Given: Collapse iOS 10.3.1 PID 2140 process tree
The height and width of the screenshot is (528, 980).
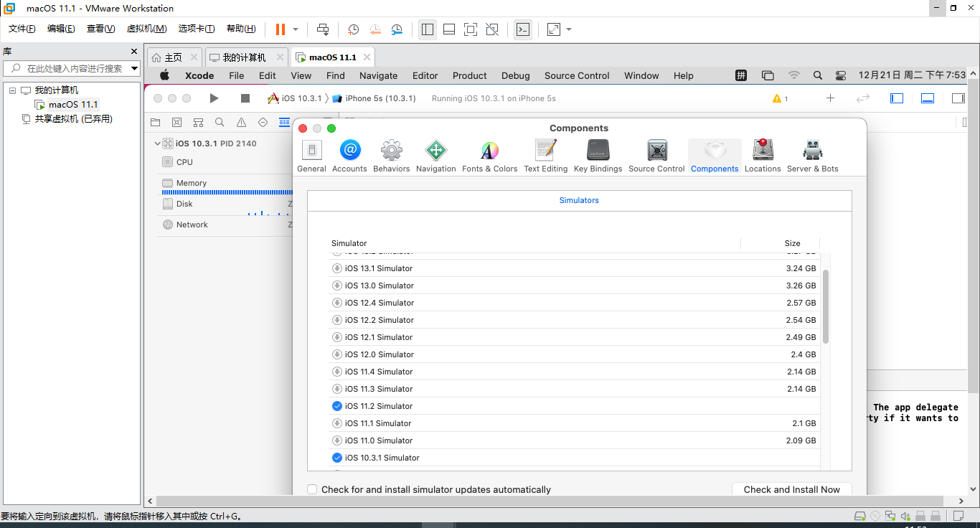Looking at the screenshot, I should pyautogui.click(x=157, y=143).
